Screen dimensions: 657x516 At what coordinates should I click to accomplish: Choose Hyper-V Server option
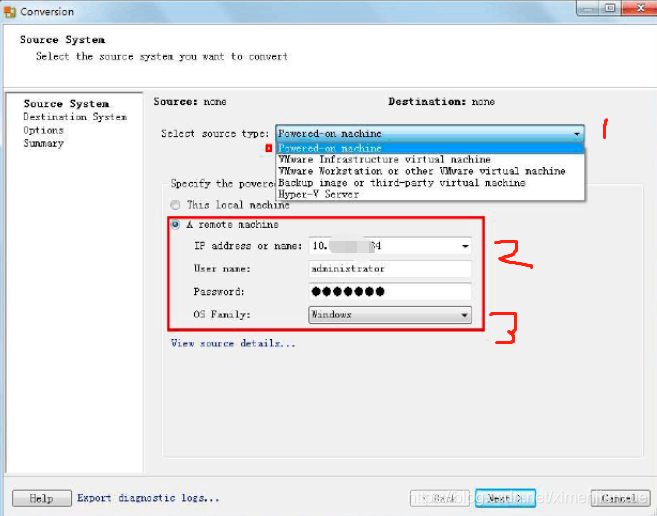(429, 194)
